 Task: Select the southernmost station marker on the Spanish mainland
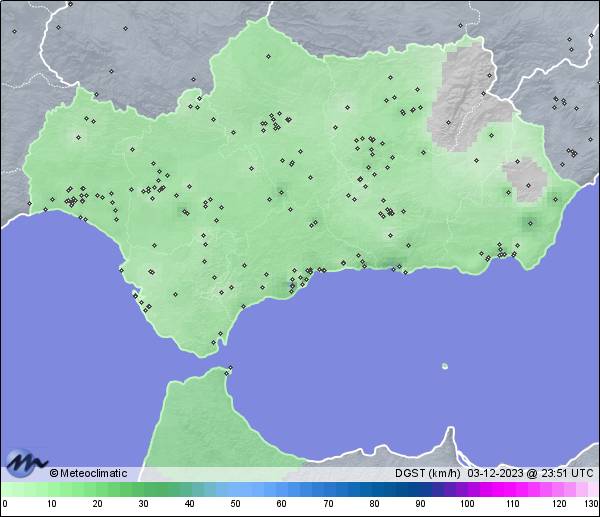[x=214, y=342]
